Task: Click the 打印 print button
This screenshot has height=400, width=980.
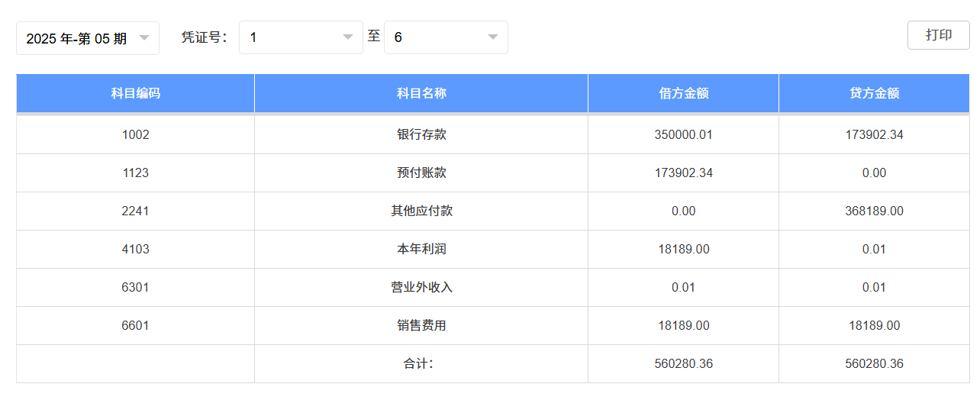Action: coord(939,35)
